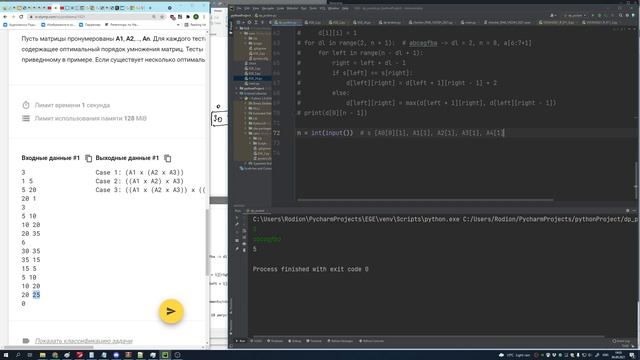
Task: Open the TODO tool window
Action: pos(257,341)
